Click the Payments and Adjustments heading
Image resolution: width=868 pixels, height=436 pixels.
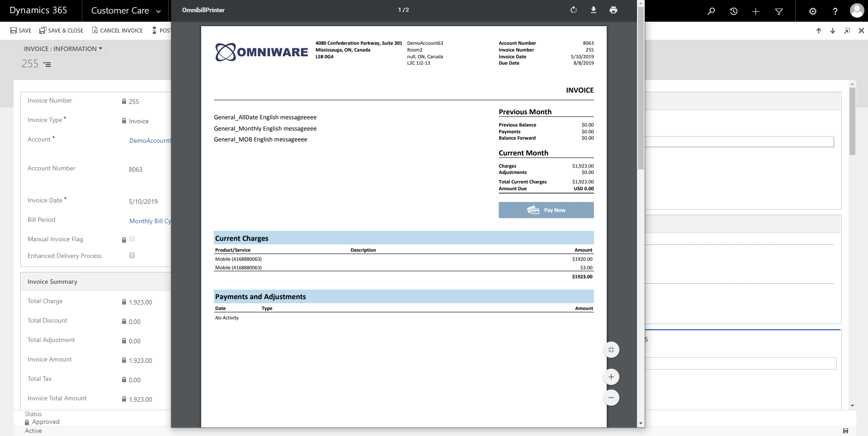click(260, 296)
